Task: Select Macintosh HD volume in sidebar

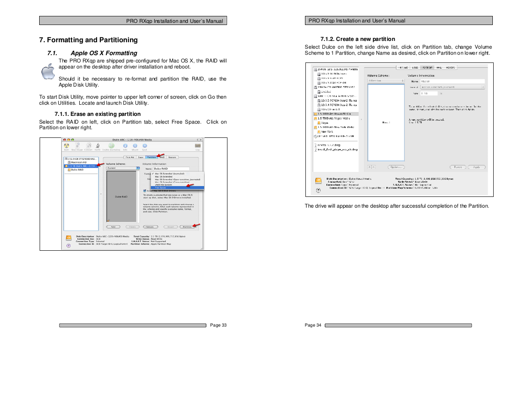Action: pyautogui.click(x=78, y=162)
